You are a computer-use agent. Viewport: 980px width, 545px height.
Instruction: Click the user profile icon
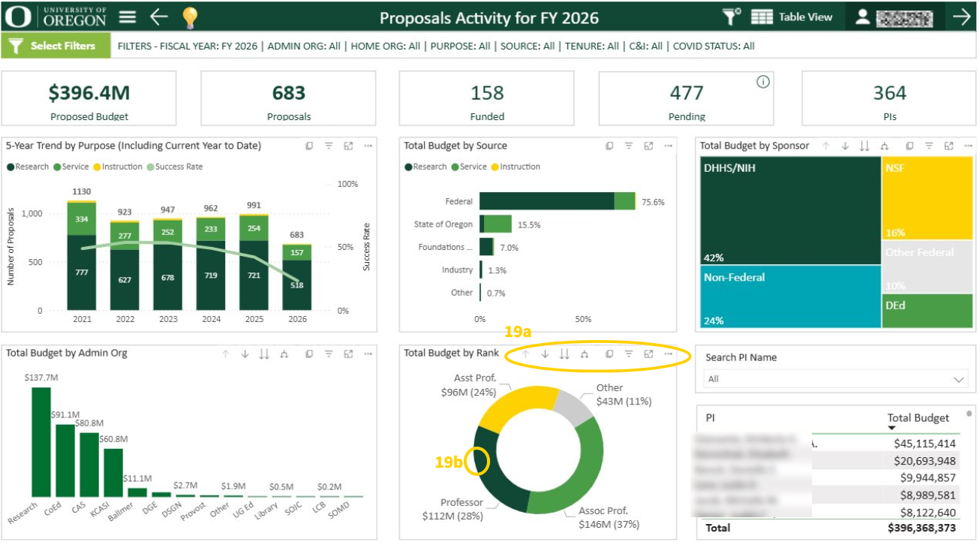(x=862, y=17)
